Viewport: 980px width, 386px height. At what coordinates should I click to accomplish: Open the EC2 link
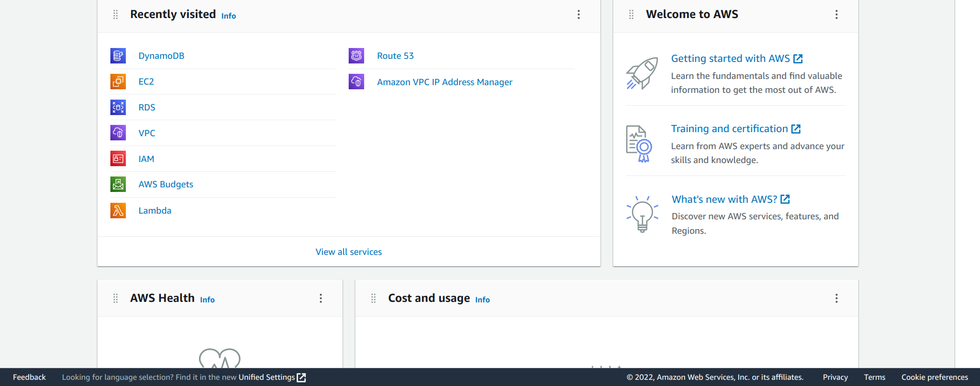click(x=146, y=82)
